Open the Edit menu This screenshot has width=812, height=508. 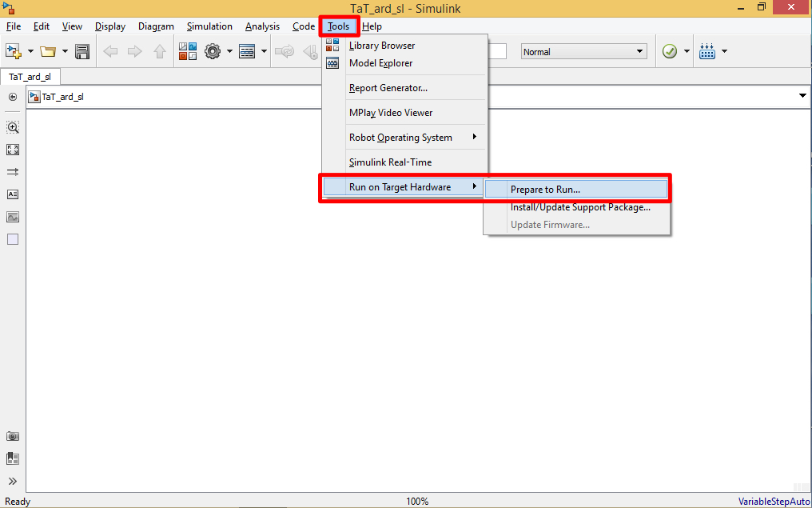click(x=42, y=26)
